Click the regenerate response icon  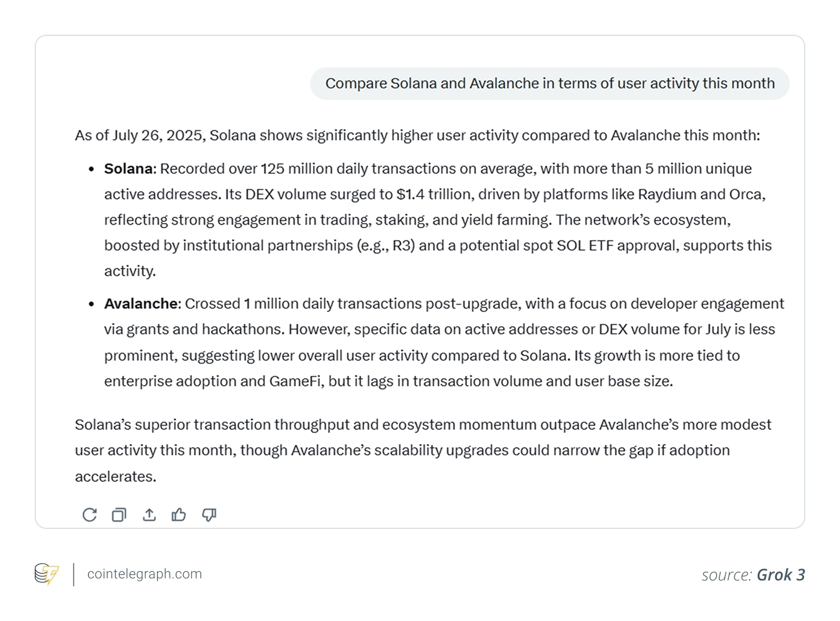tap(89, 514)
